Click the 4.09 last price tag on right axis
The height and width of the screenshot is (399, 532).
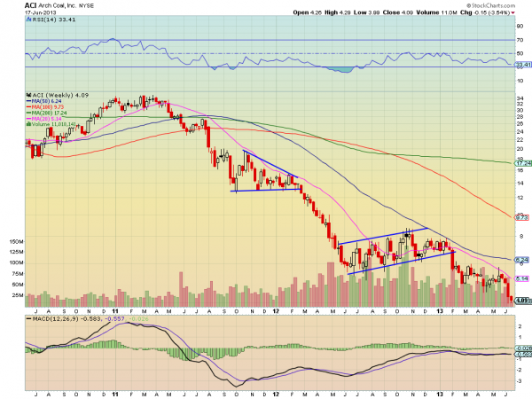point(522,301)
